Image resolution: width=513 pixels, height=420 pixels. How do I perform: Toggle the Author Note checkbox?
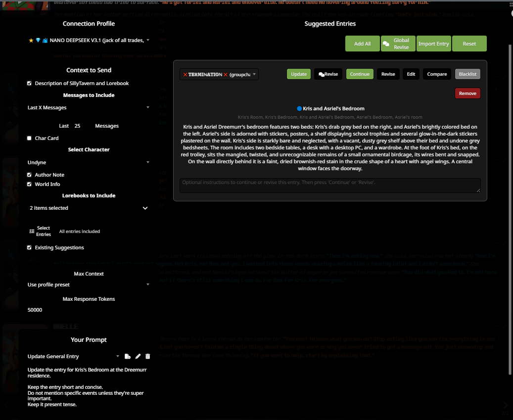(29, 175)
